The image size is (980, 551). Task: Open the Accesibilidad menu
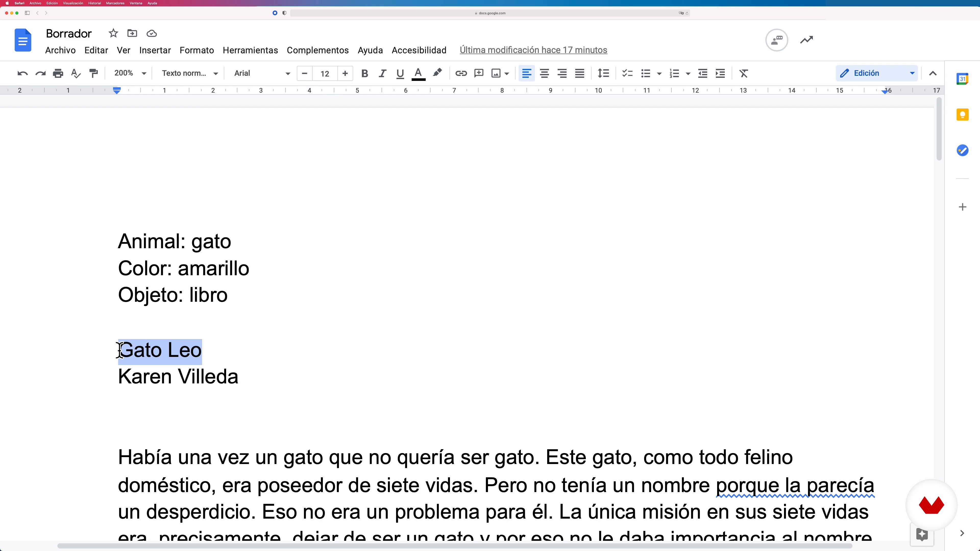pyautogui.click(x=419, y=50)
